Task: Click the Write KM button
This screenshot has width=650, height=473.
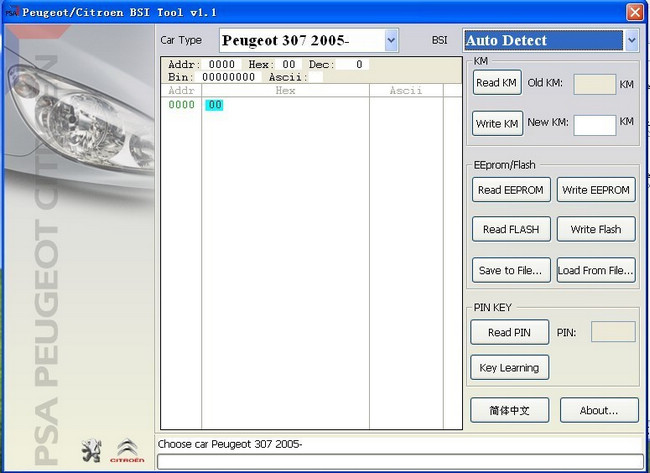Action: click(497, 124)
